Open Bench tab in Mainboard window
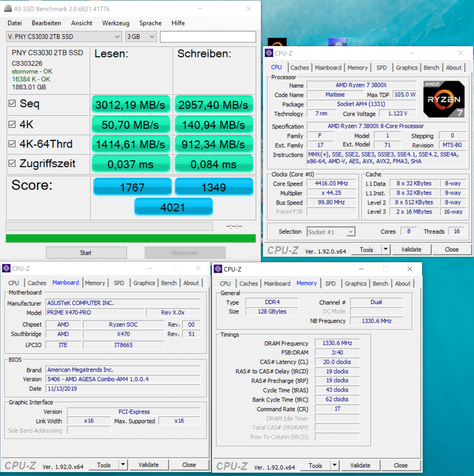The height and width of the screenshot is (476, 474). tap(169, 283)
